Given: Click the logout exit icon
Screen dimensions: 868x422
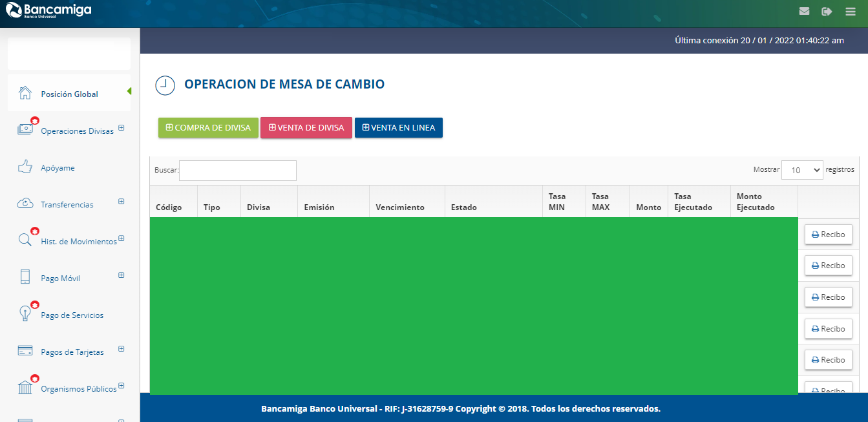Looking at the screenshot, I should pyautogui.click(x=827, y=11).
